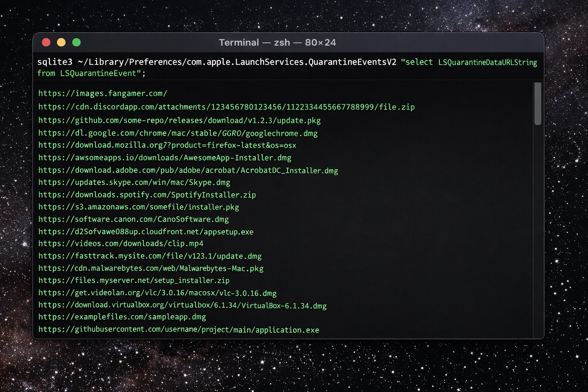Click the files.myserver.net setup_installer.zip URL
588x392 pixels.
tap(134, 281)
